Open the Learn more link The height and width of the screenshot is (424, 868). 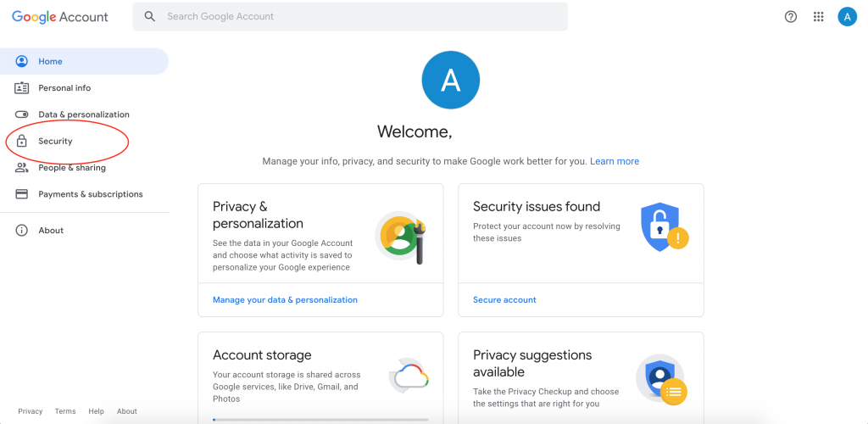(x=615, y=161)
